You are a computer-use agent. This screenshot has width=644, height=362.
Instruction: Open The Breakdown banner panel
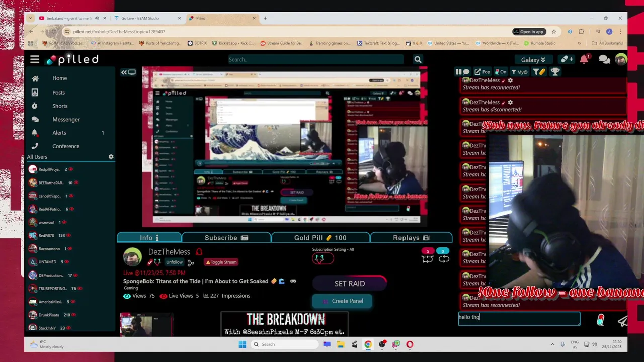point(284,324)
